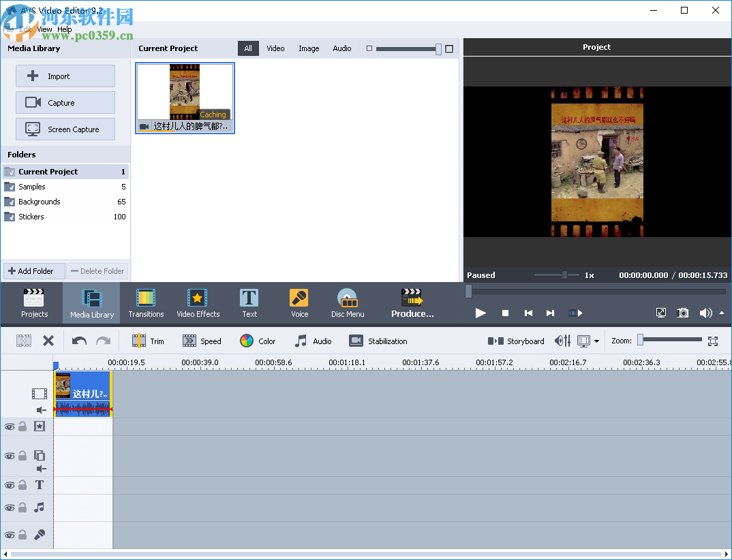Open the Color correction tool

tap(257, 341)
